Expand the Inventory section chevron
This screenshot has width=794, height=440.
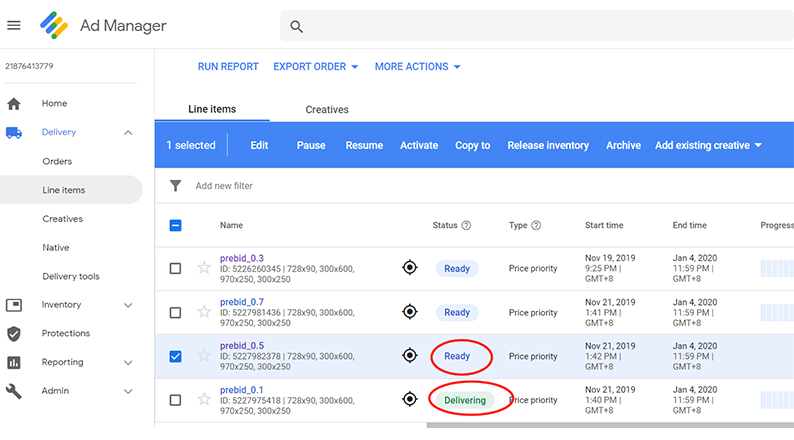click(x=128, y=305)
